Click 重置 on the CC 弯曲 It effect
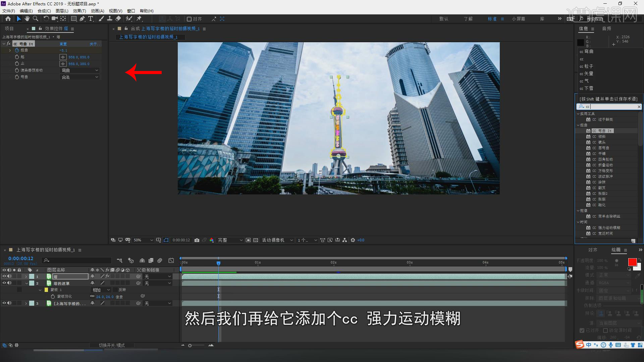Image resolution: width=644 pixels, height=362 pixels. pos(63,44)
